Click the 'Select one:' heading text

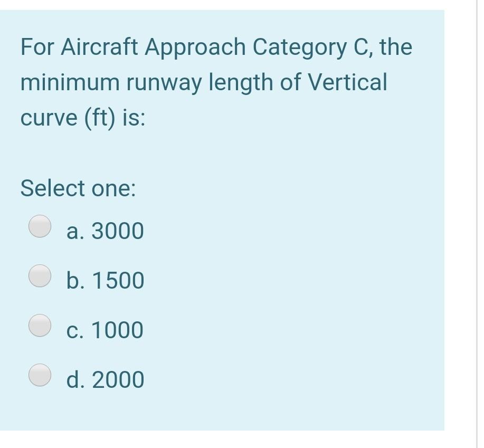click(x=78, y=188)
